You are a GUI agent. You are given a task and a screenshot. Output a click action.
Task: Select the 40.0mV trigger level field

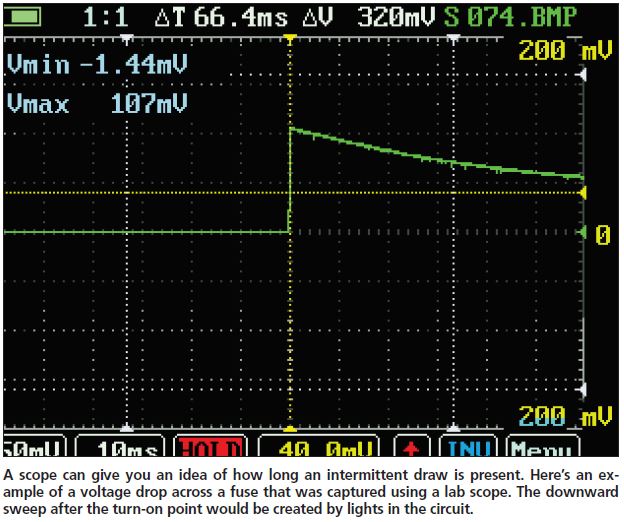[x=319, y=446]
